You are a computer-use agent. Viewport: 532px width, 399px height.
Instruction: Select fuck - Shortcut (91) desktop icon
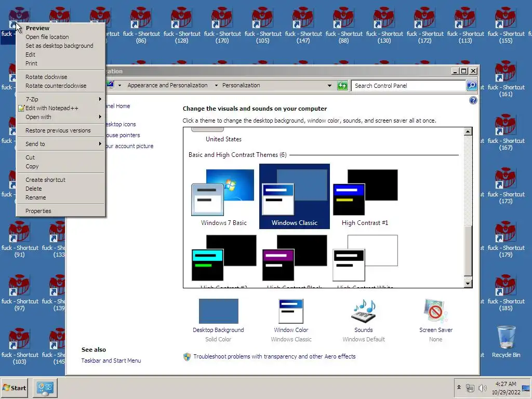(x=19, y=240)
